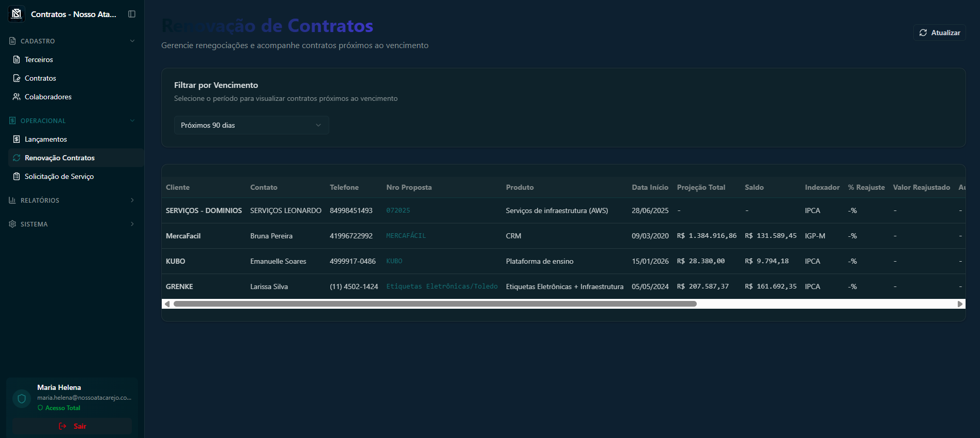The height and width of the screenshot is (438, 980).
Task: Click the Data Início column header
Action: [x=650, y=187]
